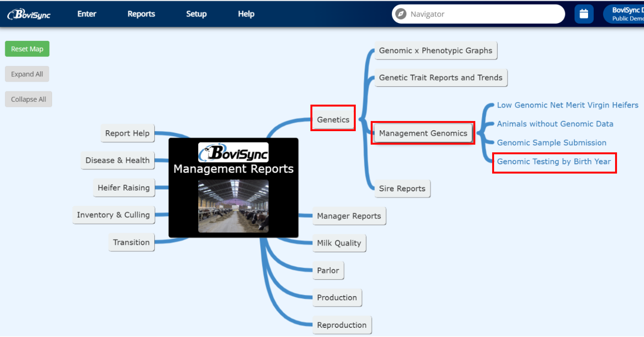This screenshot has height=337, width=644.
Task: Expand the Heifer Raising node
Action: pos(124,188)
